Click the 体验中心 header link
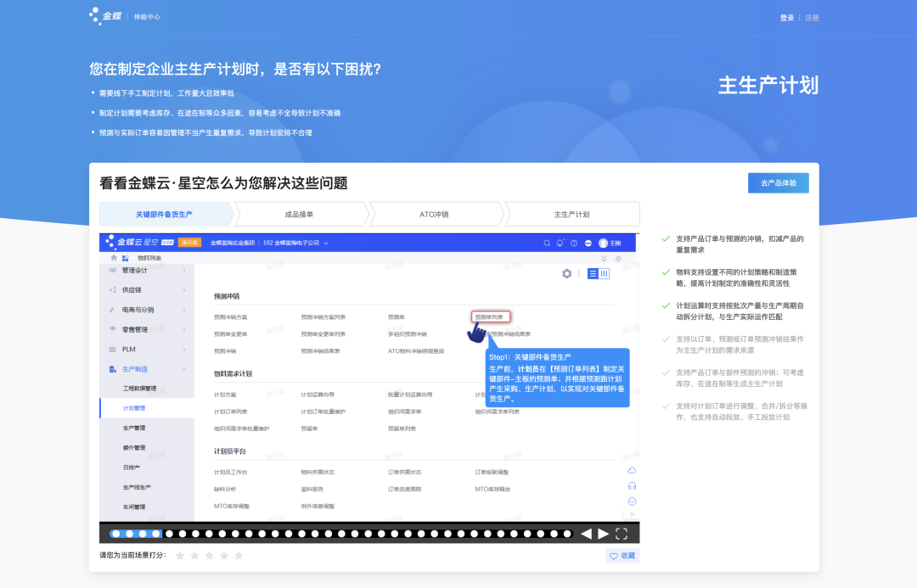This screenshot has width=917, height=588. click(147, 17)
